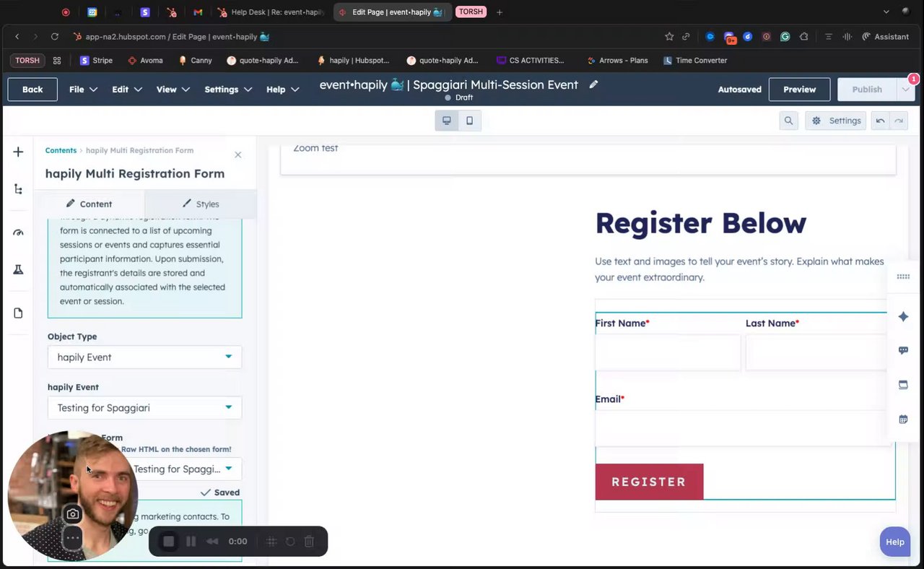The width and height of the screenshot is (924, 569).
Task: Click the First Name input field
Action: coord(668,352)
